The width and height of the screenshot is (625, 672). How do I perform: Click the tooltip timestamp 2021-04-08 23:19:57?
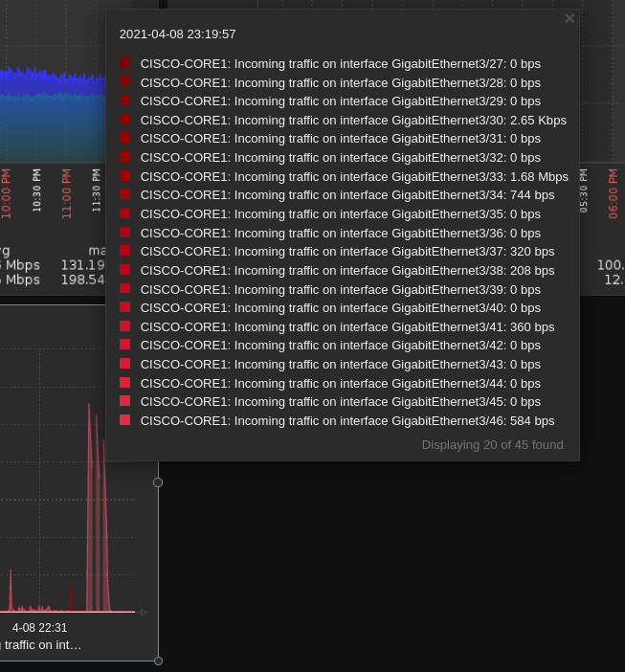(x=177, y=34)
